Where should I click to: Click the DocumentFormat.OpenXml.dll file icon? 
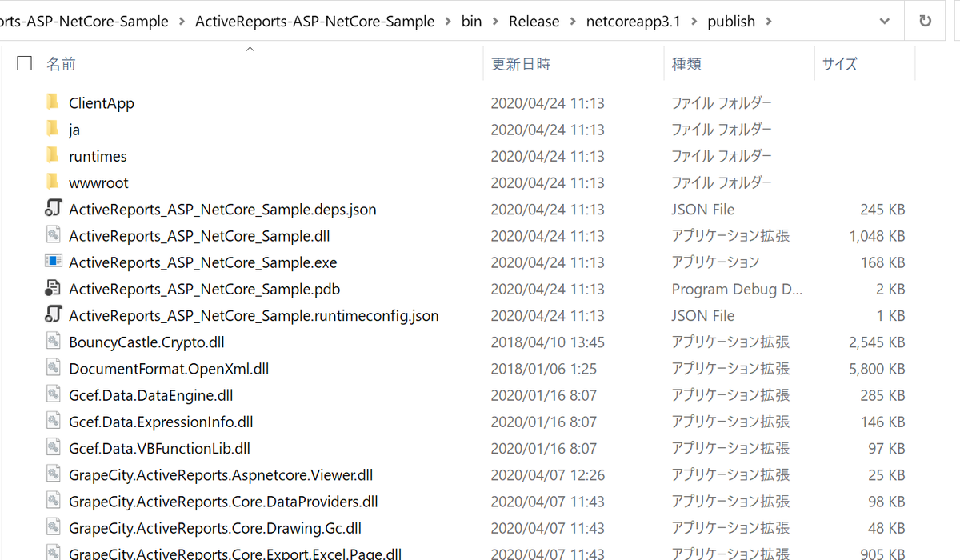53,368
